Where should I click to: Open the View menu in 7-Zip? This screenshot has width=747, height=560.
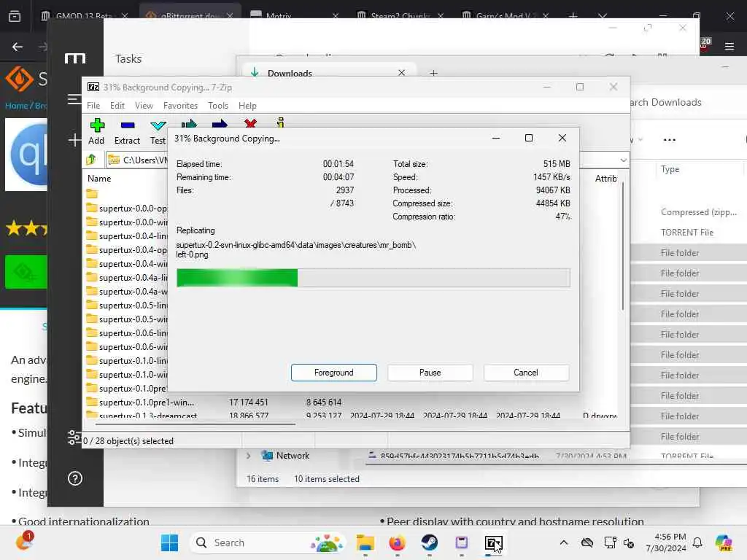click(x=144, y=105)
